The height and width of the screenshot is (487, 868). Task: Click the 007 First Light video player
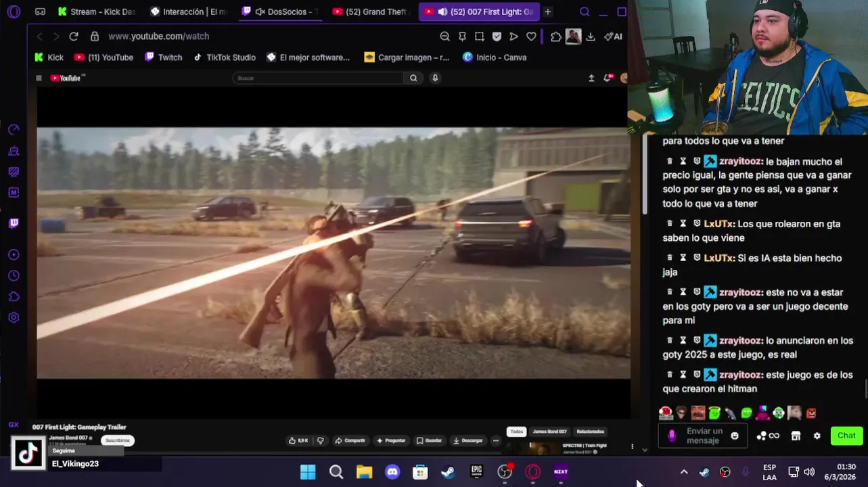pos(334,253)
